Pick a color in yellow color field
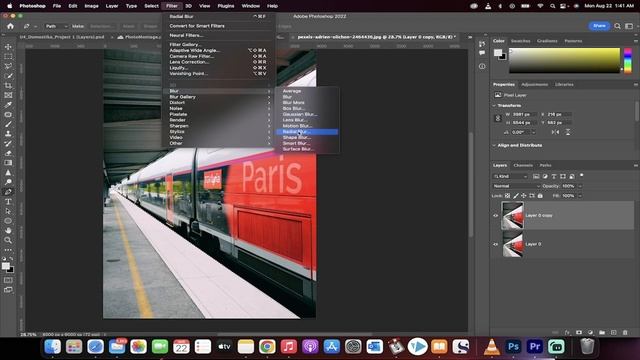Screen dimensions: 640x360 coord(564,60)
